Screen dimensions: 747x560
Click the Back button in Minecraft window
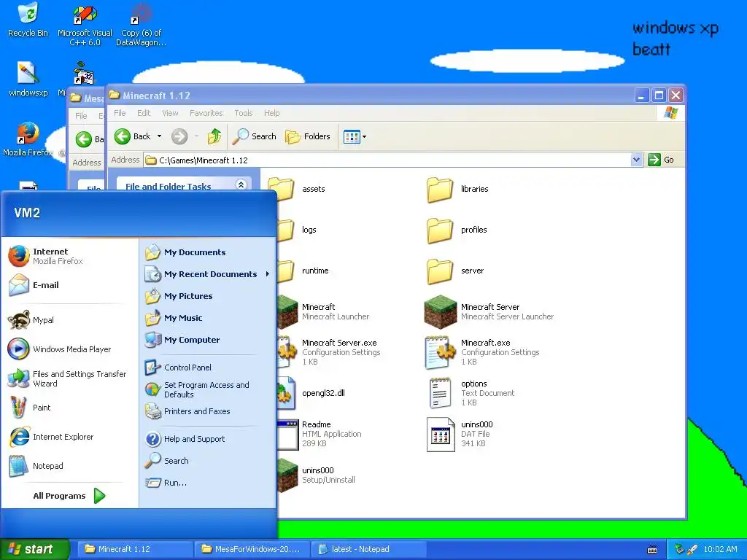pos(133,136)
